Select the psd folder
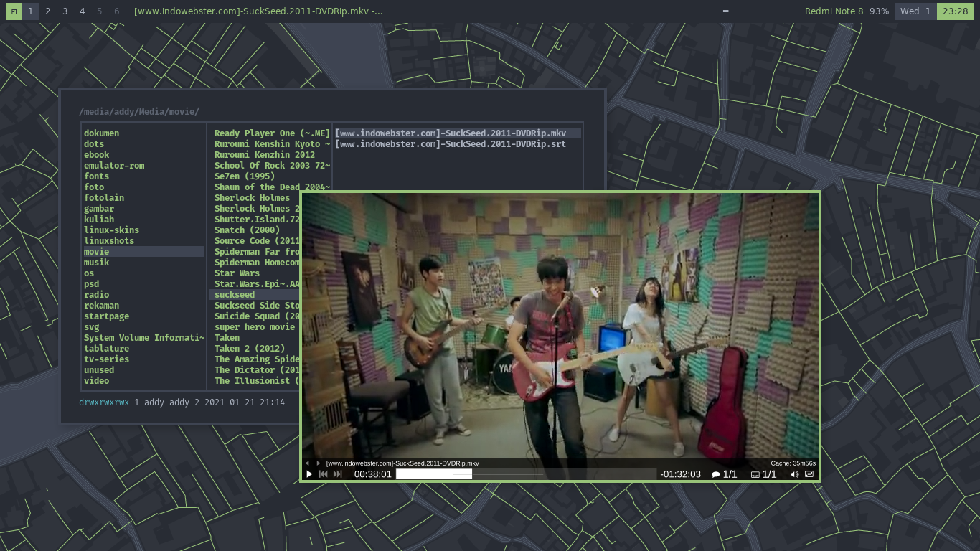 [x=91, y=284]
